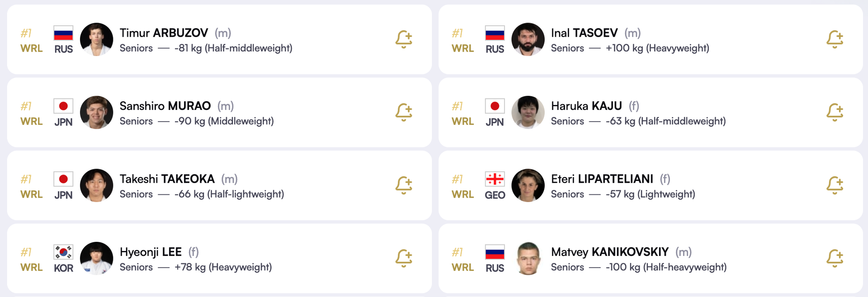This screenshot has width=868, height=297.
Task: Click the Georgian flag next to Liparteliani
Action: click(x=495, y=179)
